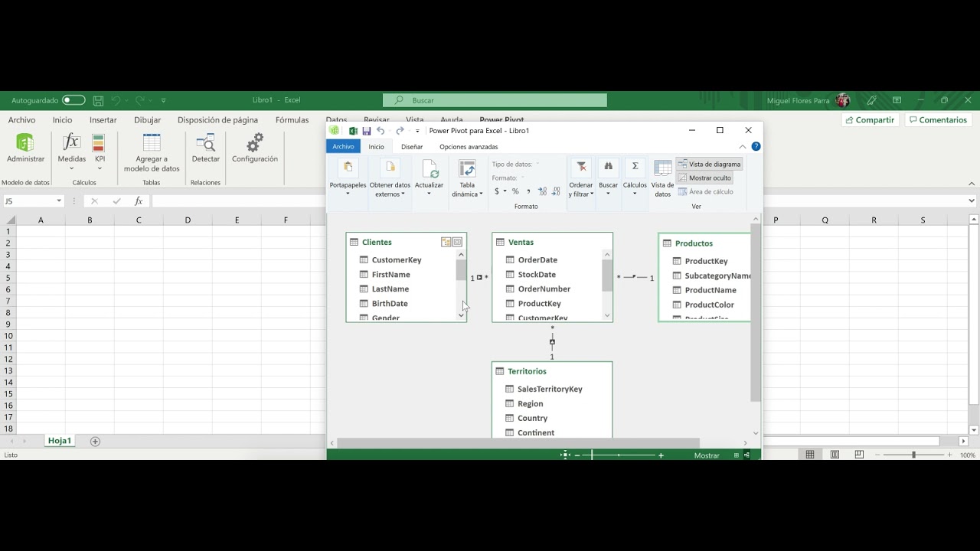Click Power Pivot undo arrow
This screenshot has height=551, width=980.
[381, 131]
